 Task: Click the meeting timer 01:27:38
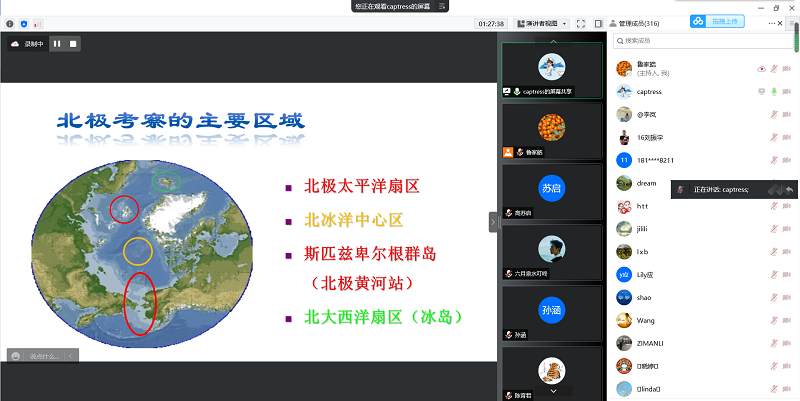(x=490, y=22)
